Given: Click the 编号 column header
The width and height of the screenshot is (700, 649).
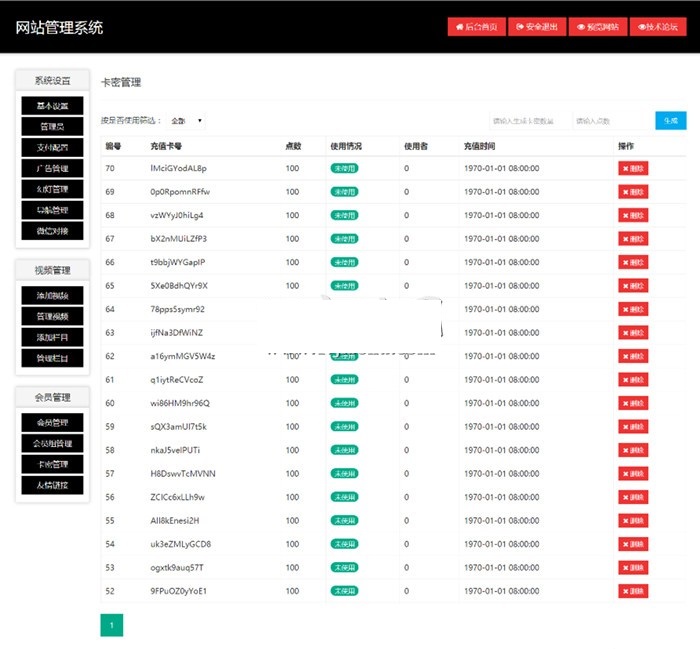Looking at the screenshot, I should [113, 146].
